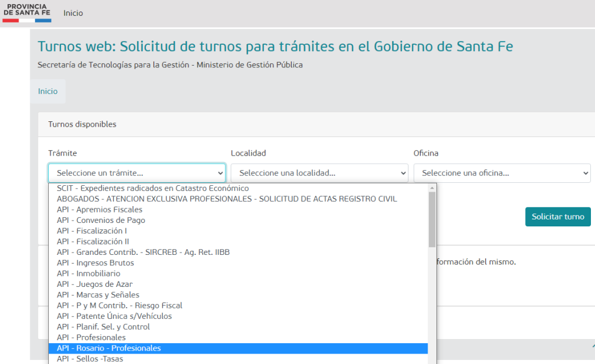595x364 pixels.
Task: Open the Localidad dropdown
Action: point(319,173)
